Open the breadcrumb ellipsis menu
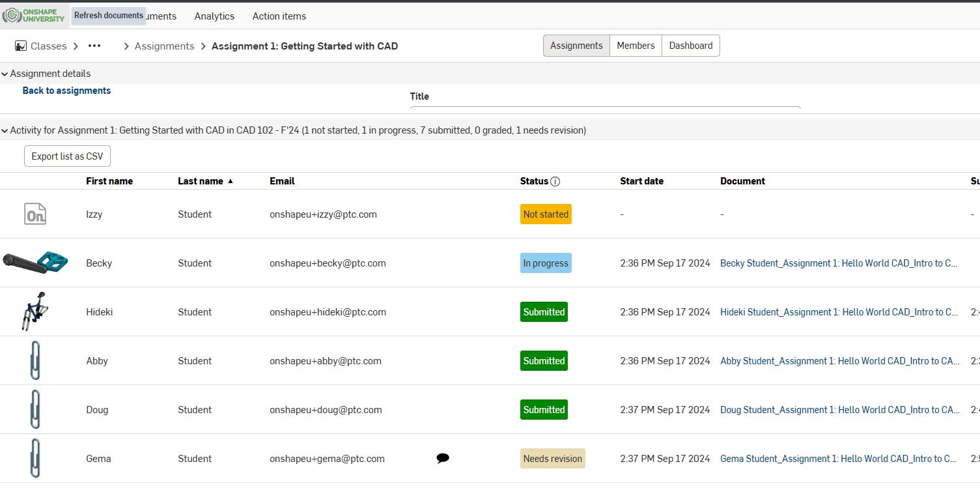The image size is (980, 492). coord(94,46)
